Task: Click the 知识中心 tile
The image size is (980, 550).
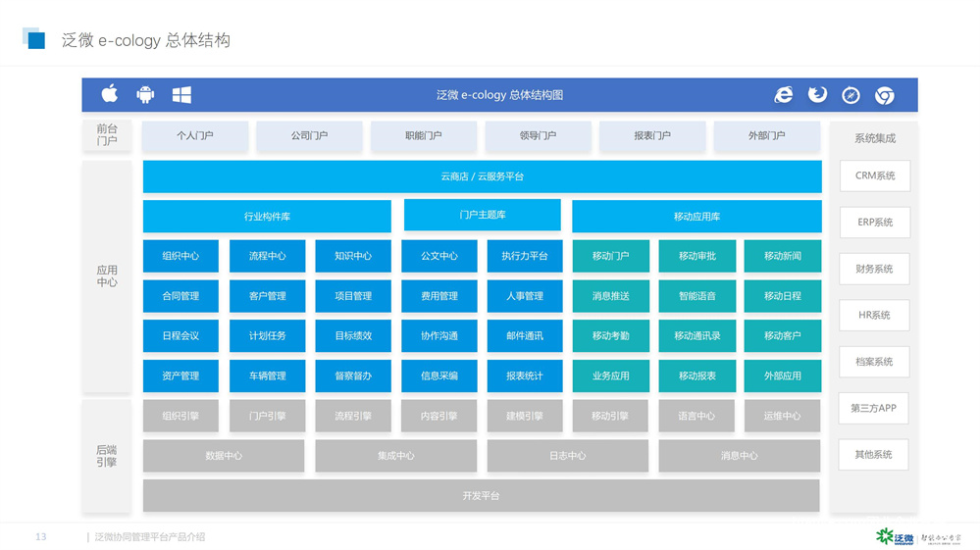Action: coord(353,256)
